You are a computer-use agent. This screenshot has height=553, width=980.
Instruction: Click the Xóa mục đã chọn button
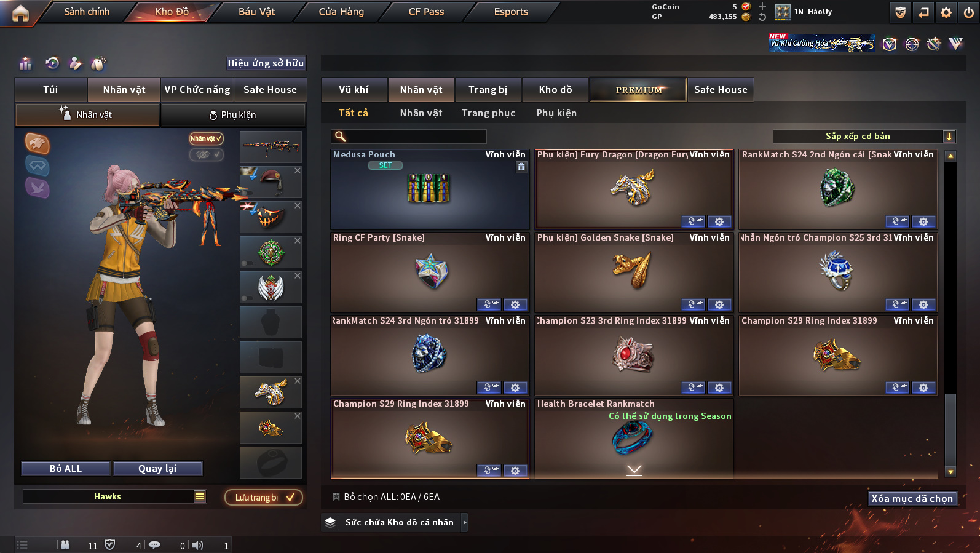pos(912,498)
